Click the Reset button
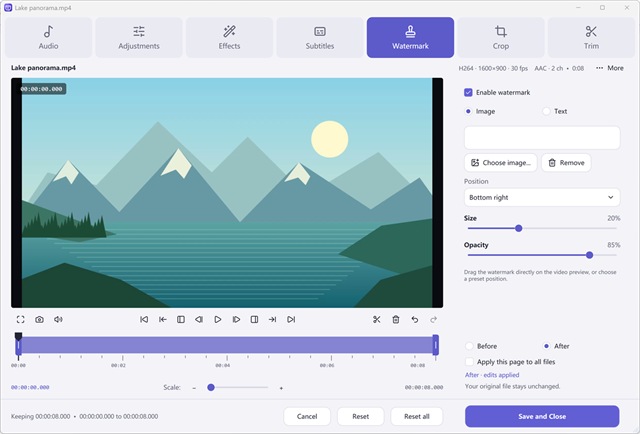 coord(360,416)
